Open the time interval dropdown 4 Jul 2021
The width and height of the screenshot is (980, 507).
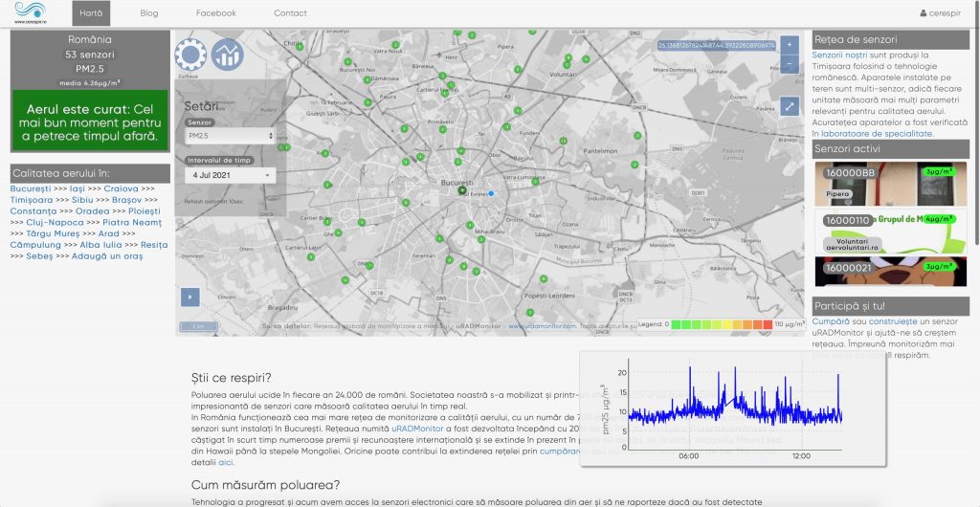(230, 175)
